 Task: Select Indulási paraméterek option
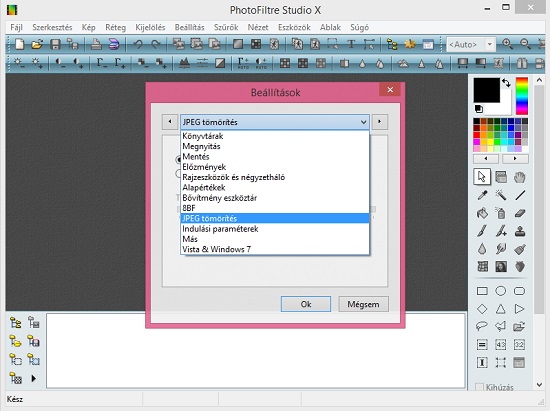tap(275, 229)
